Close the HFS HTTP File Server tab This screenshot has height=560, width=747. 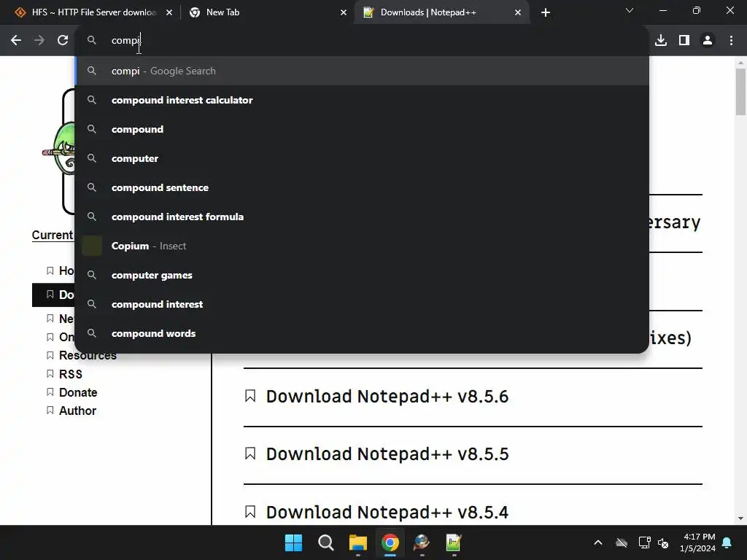click(x=169, y=12)
